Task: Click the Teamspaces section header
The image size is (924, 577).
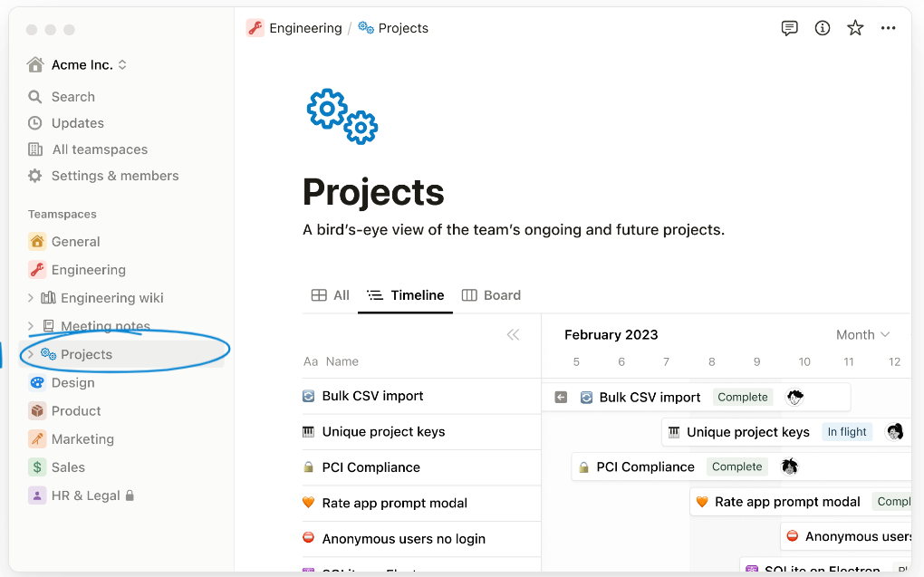Action: (x=63, y=214)
